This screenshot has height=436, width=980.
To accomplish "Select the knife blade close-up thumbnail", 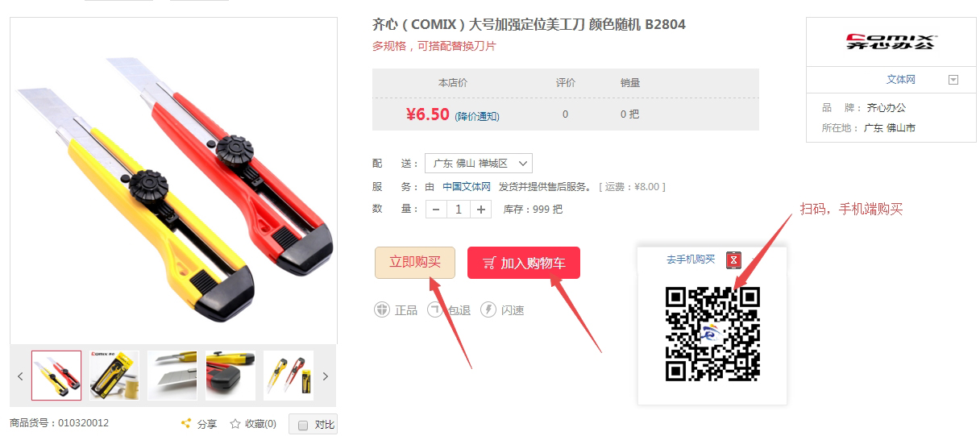I will click(x=172, y=376).
